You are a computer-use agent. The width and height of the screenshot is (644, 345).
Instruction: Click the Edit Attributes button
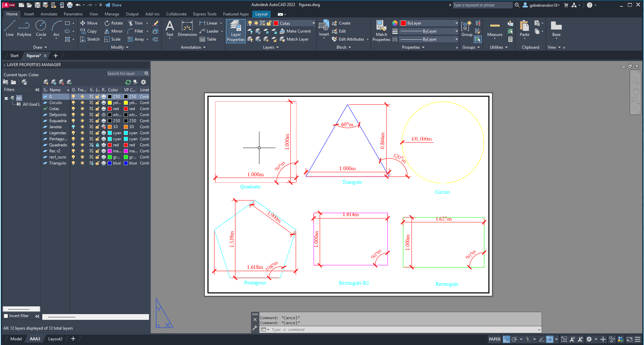pos(351,39)
